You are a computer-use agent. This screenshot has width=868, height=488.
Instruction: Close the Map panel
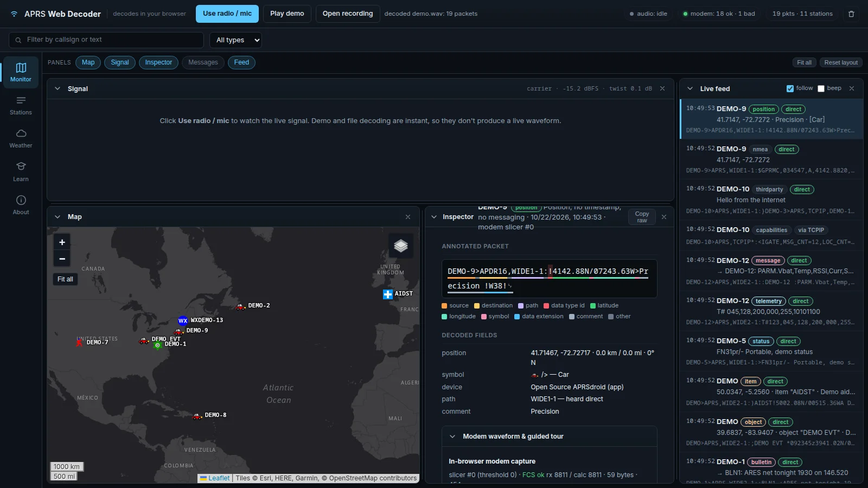point(408,217)
